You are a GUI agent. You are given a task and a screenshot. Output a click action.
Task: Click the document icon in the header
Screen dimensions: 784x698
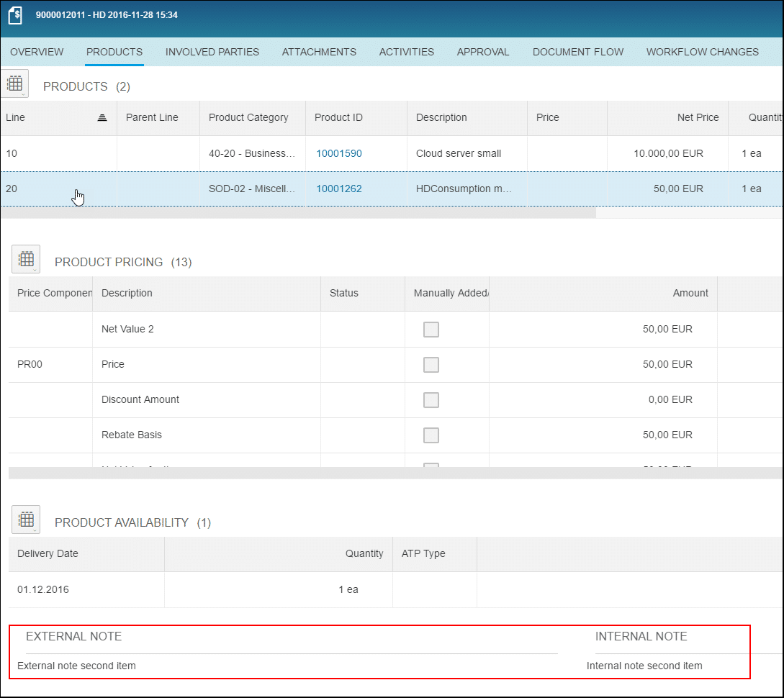(x=15, y=15)
